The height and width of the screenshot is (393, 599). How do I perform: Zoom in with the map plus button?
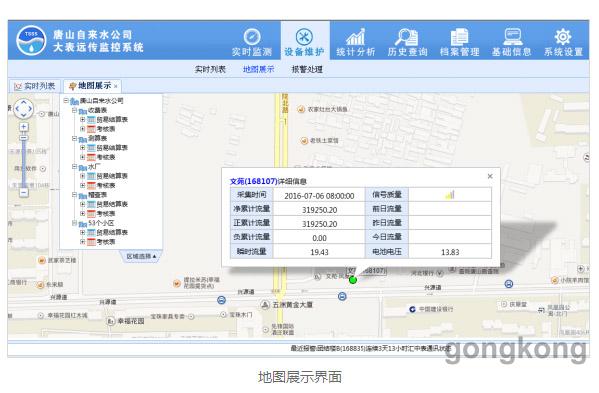24,127
